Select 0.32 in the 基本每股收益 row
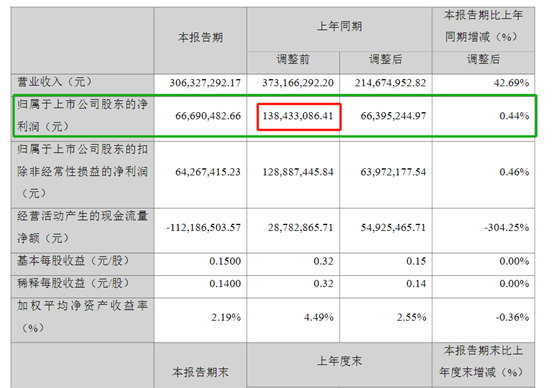This screenshot has width=554, height=388. click(324, 261)
